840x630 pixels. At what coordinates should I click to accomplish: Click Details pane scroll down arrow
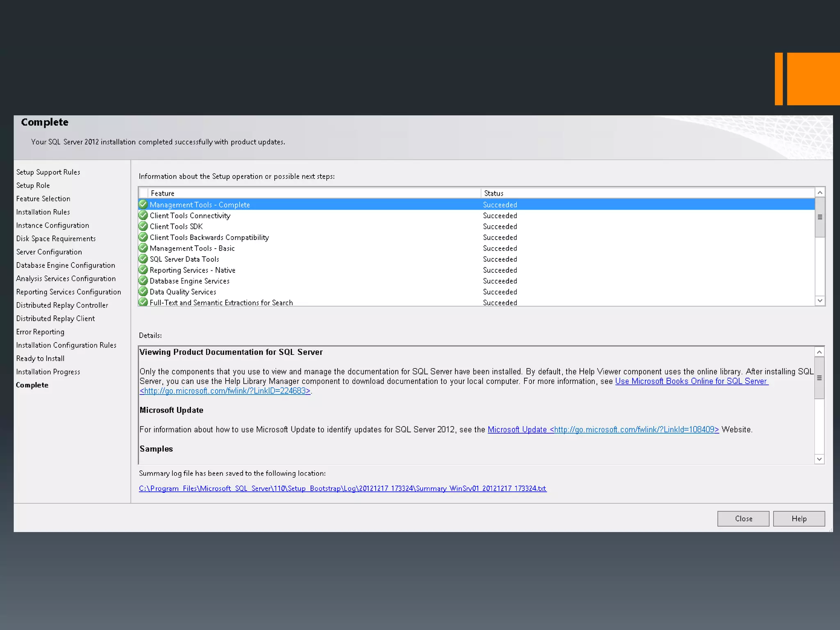[819, 459]
